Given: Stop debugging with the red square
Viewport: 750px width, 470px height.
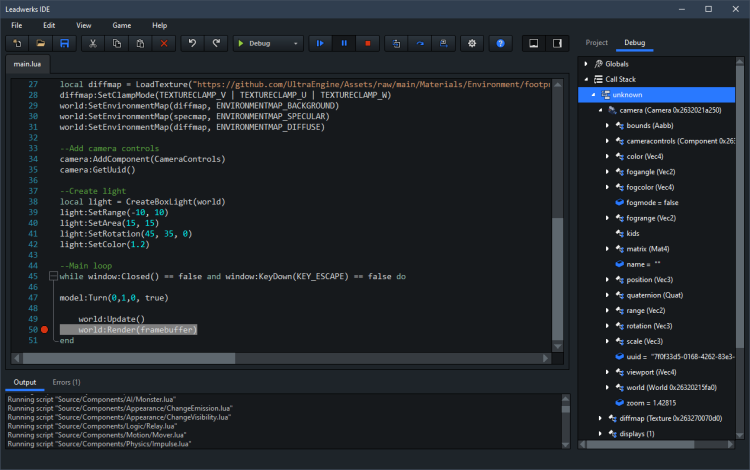Looking at the screenshot, I should pos(368,44).
